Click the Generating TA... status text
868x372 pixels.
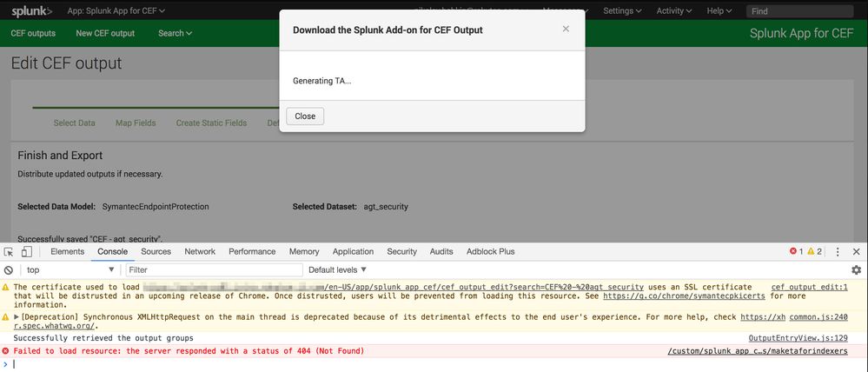322,81
